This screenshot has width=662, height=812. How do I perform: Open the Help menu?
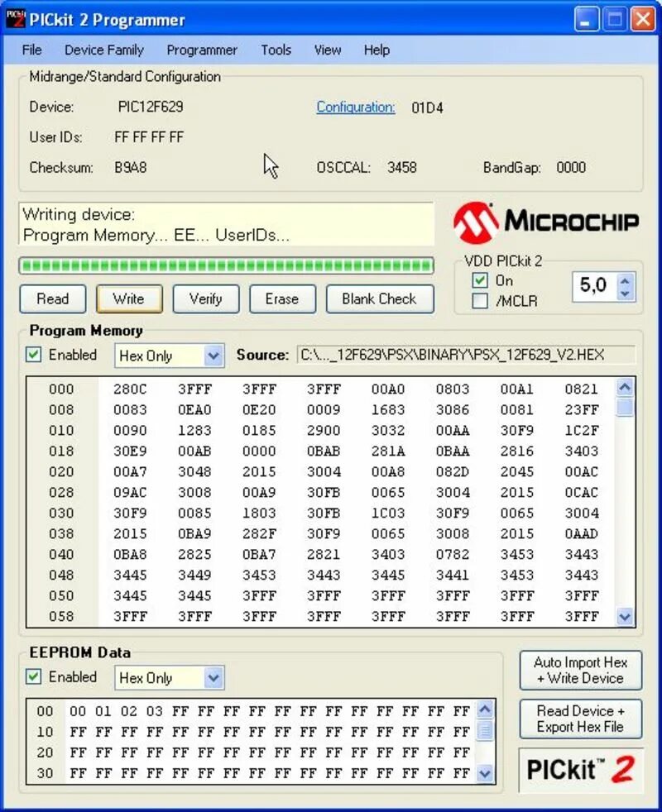[377, 50]
